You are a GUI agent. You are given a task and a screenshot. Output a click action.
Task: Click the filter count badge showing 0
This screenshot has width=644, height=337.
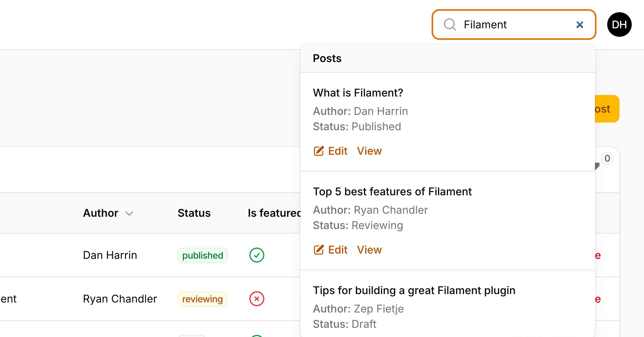point(607,158)
